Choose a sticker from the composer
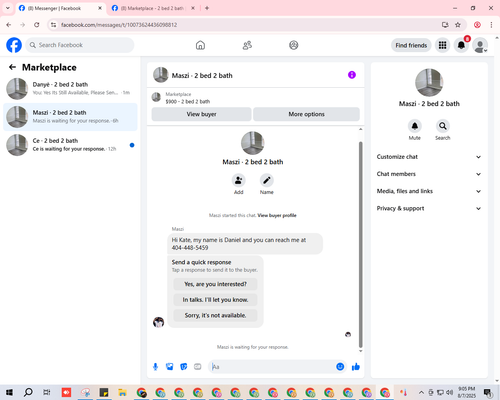Image resolution: width=500 pixels, height=400 pixels. click(x=184, y=367)
